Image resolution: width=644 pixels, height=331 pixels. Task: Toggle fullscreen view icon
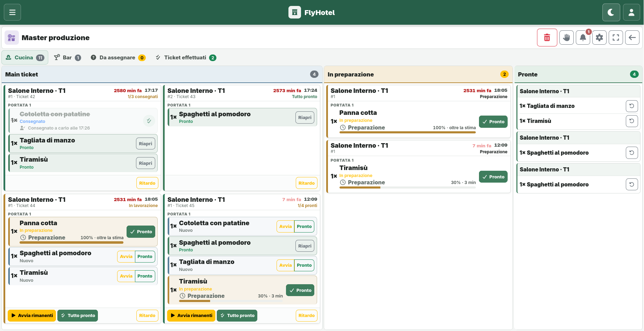click(x=616, y=37)
